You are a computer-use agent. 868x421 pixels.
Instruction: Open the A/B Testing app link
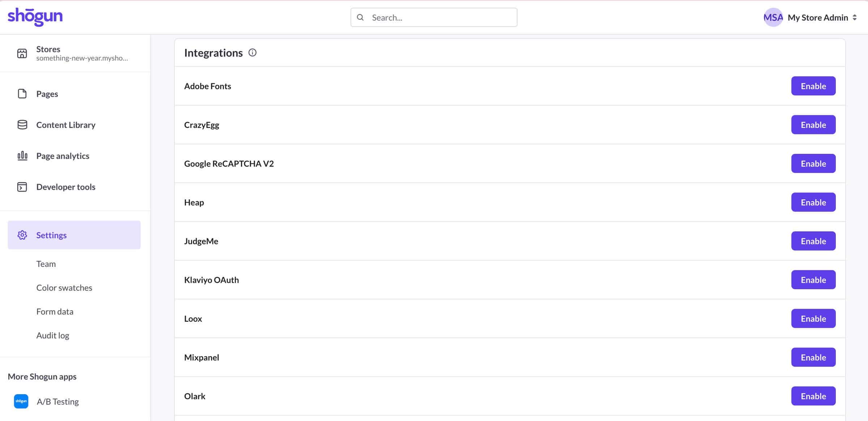click(58, 401)
